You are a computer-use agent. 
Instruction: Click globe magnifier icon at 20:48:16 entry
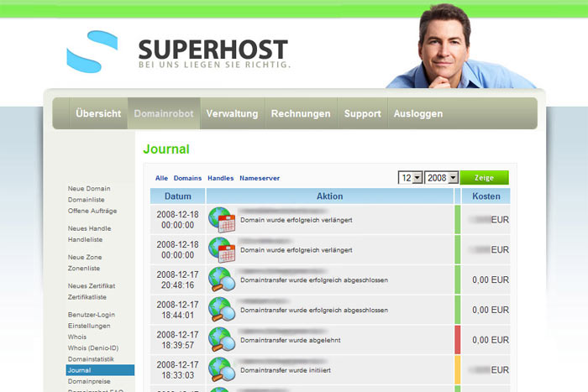[222, 280]
